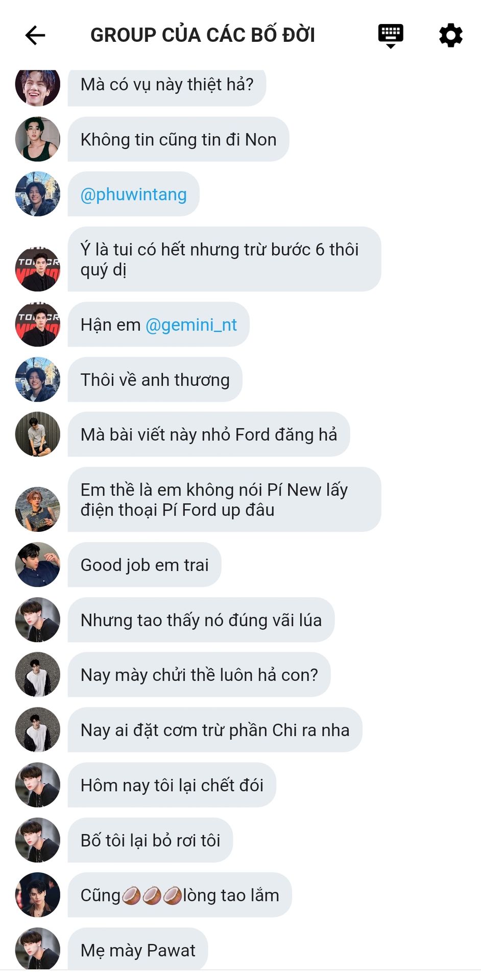Open the @gemini_nt mention link

point(191,325)
